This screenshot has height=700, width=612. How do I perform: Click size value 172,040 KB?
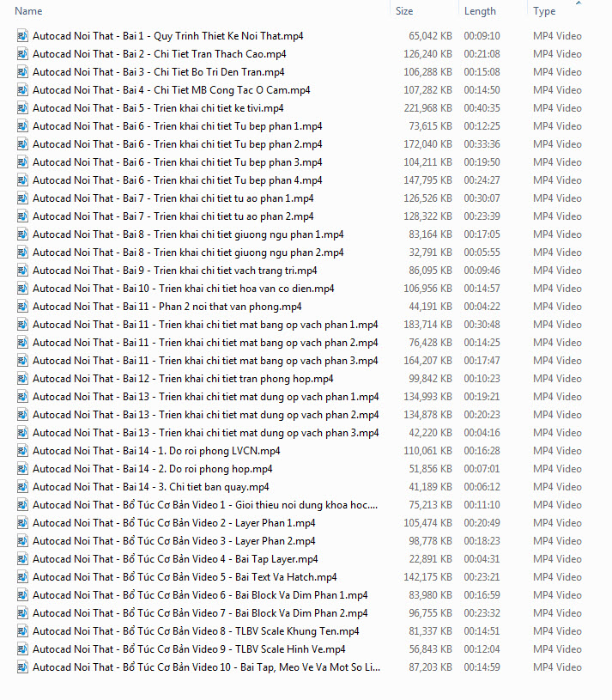(427, 144)
